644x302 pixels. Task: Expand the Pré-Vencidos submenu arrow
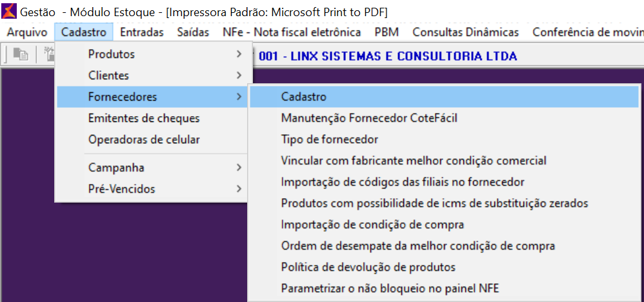[239, 189]
